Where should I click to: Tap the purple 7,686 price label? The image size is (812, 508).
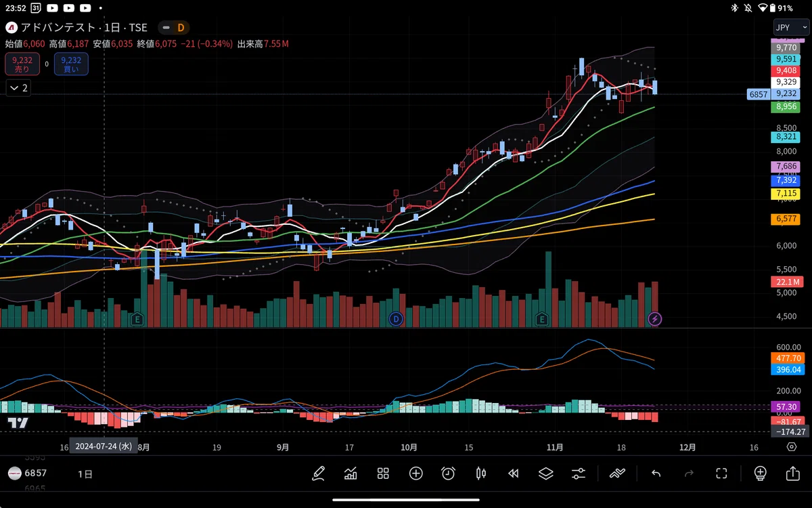click(786, 167)
